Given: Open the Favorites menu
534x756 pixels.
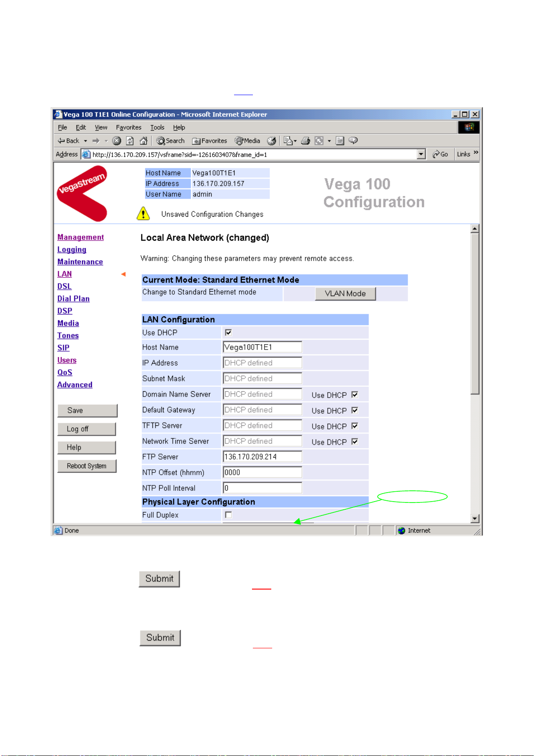Looking at the screenshot, I should tap(129, 127).
